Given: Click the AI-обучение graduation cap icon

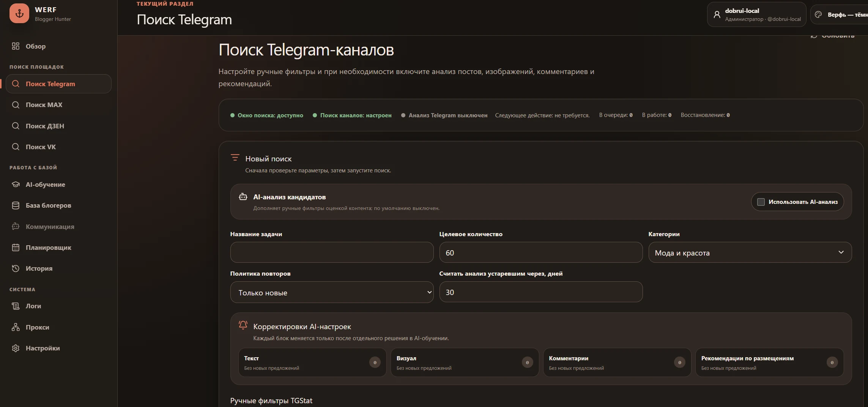Looking at the screenshot, I should [x=16, y=185].
